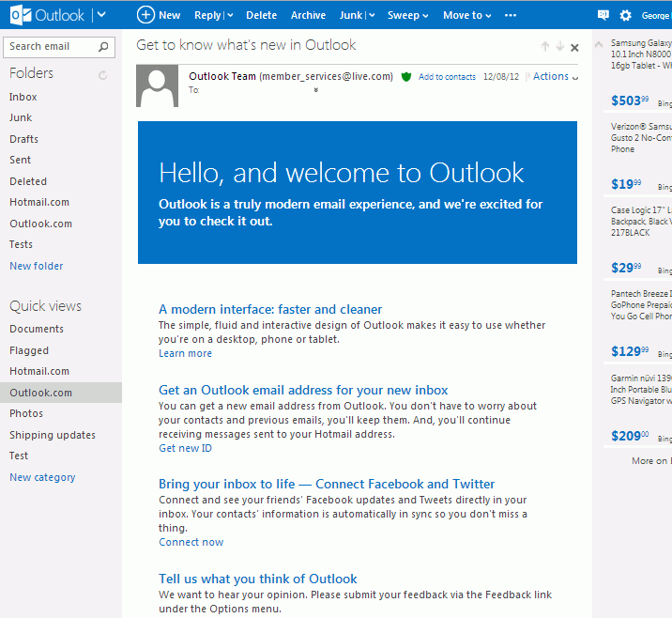Click Delete in the toolbar
The height and width of the screenshot is (618, 672).
261,15
